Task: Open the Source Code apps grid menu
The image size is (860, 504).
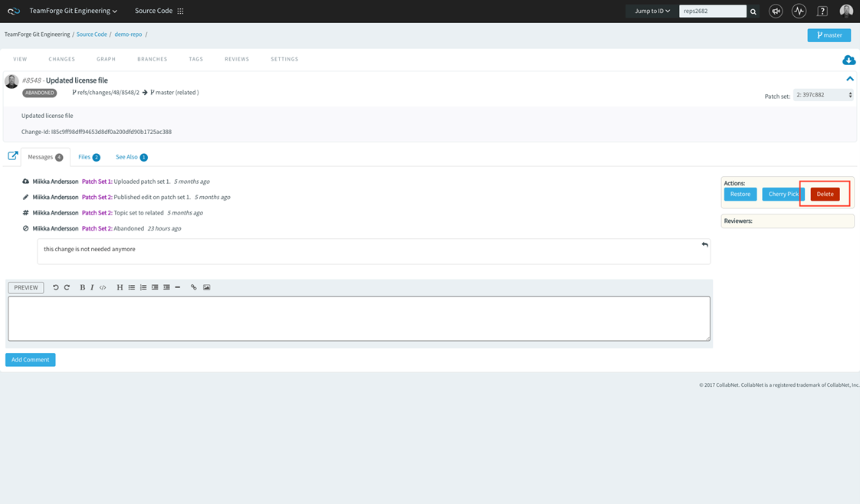Action: [x=180, y=11]
